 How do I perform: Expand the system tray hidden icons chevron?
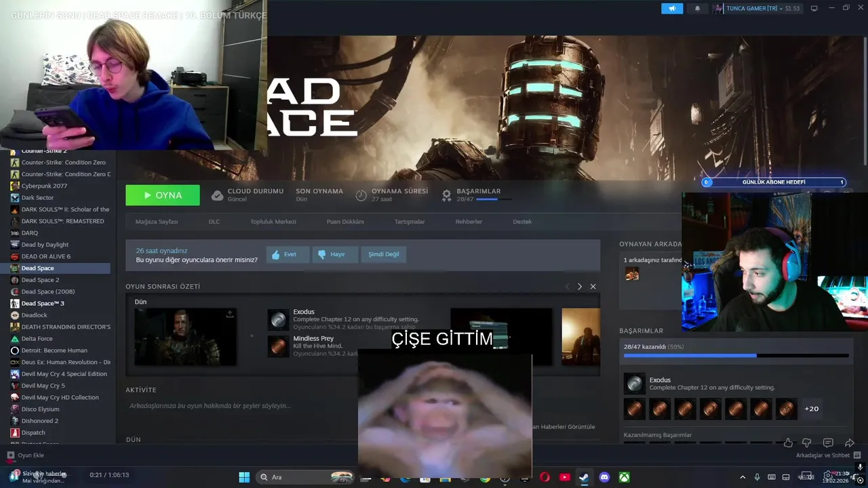743,477
